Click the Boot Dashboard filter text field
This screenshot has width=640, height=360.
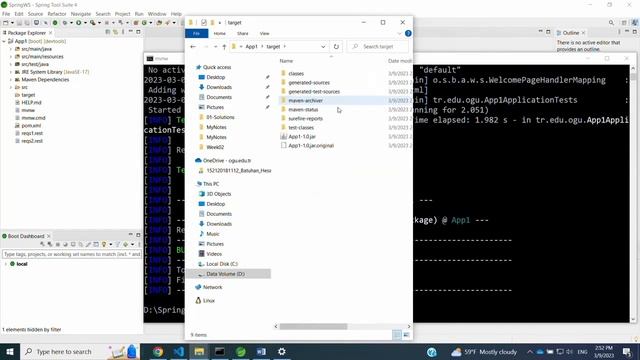coord(72,254)
